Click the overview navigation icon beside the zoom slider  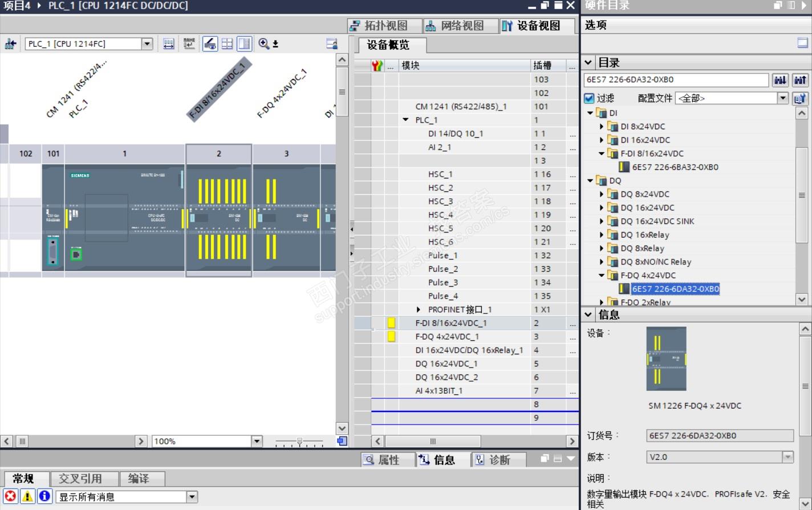coord(342,441)
